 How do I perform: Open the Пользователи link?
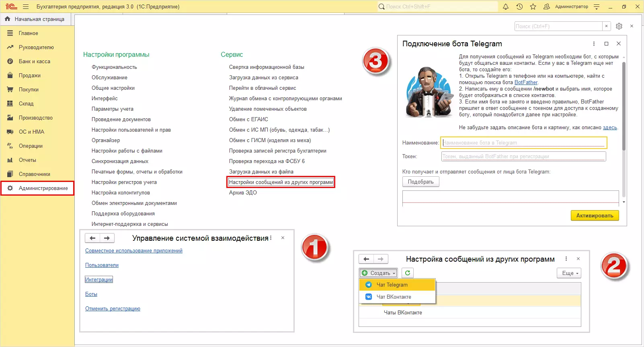coord(102,265)
